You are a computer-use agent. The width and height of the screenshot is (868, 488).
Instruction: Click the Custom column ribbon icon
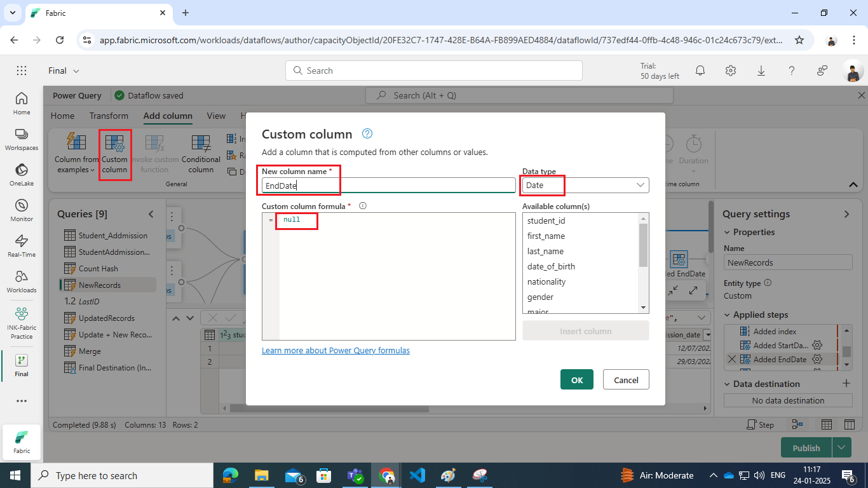tap(115, 143)
